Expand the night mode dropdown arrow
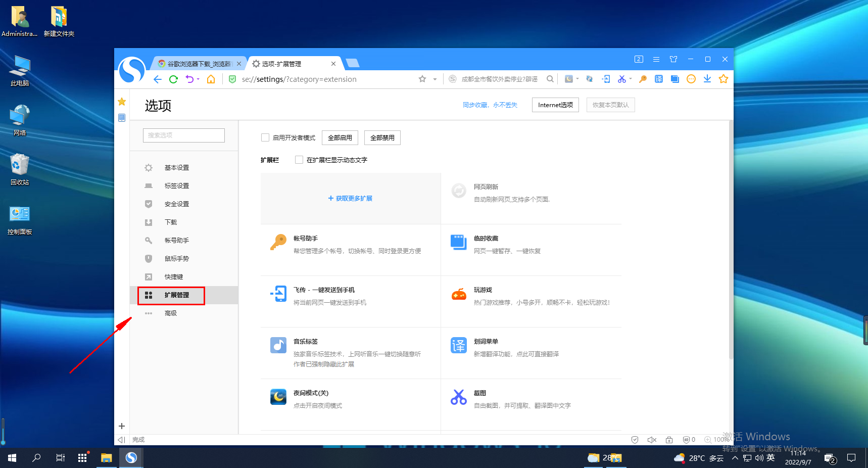868x468 pixels. pyautogui.click(x=577, y=79)
